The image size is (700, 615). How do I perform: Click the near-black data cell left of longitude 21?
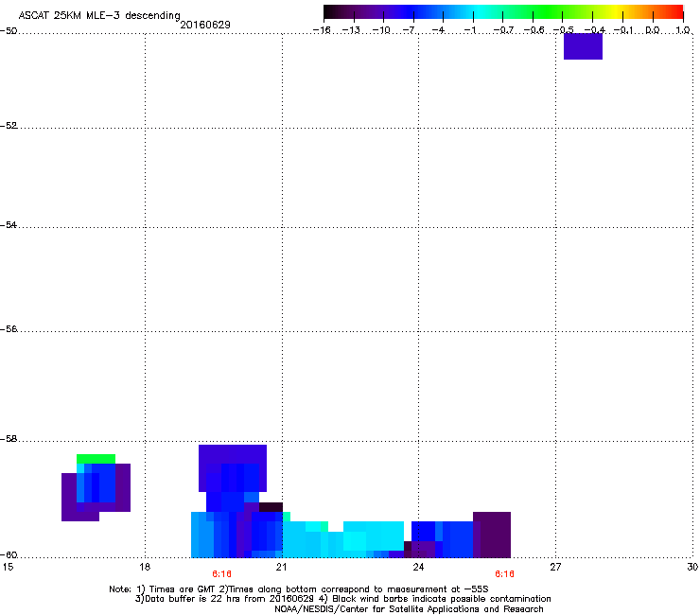271,507
